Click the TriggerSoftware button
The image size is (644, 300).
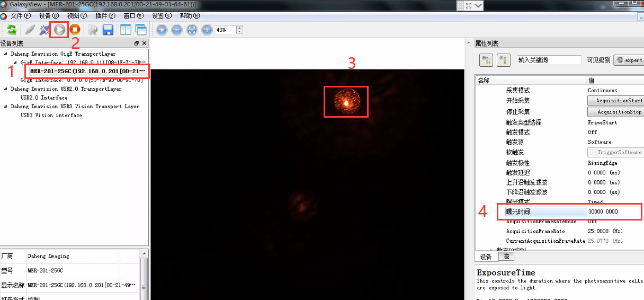click(616, 152)
